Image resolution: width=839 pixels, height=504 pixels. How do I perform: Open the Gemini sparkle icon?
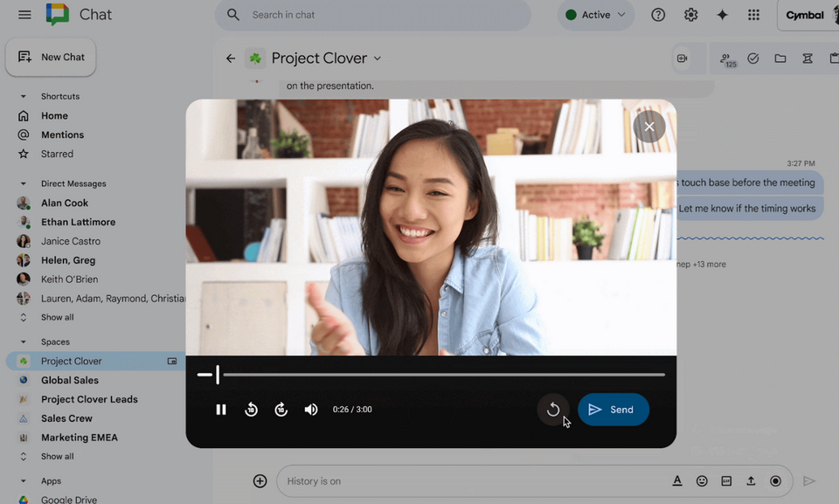tap(722, 15)
